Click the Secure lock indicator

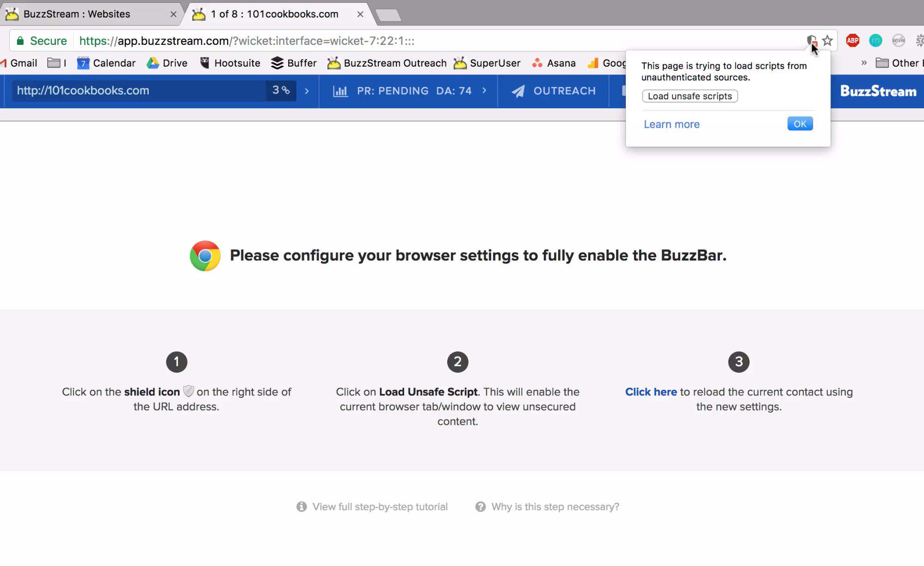tap(42, 41)
